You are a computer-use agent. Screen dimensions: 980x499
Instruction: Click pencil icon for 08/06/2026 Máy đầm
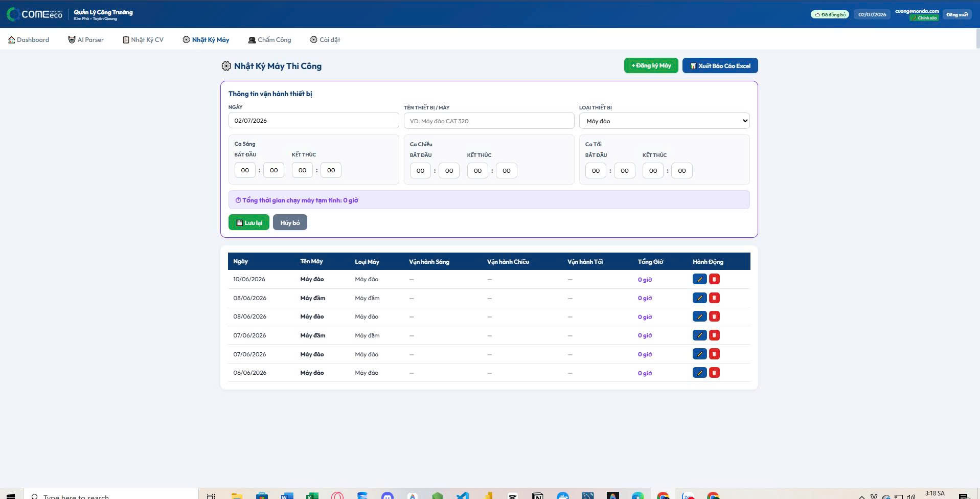coord(699,298)
